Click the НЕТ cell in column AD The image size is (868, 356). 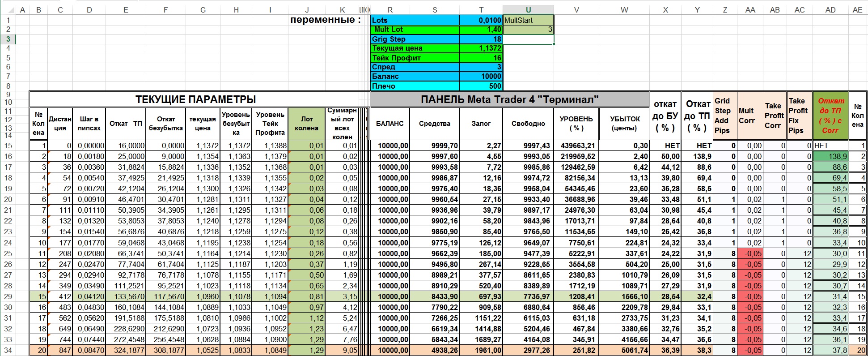click(830, 146)
